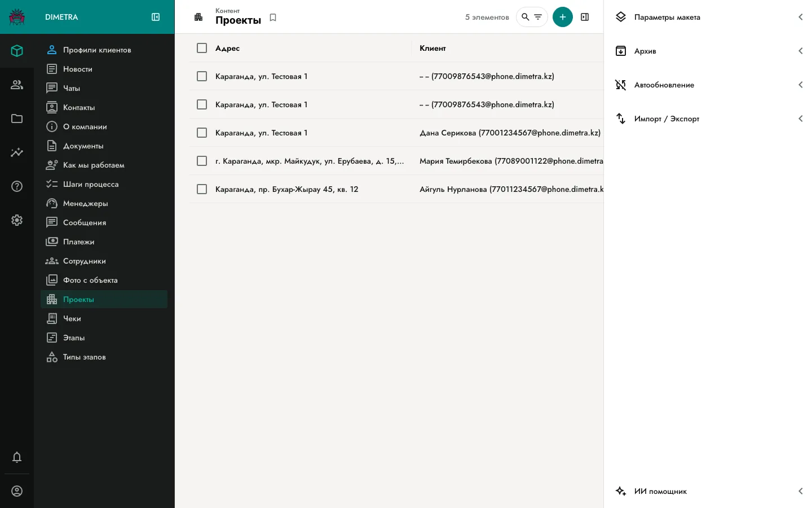
Task: Check the first Тестовая 1 row checkbox
Action: coord(202,76)
